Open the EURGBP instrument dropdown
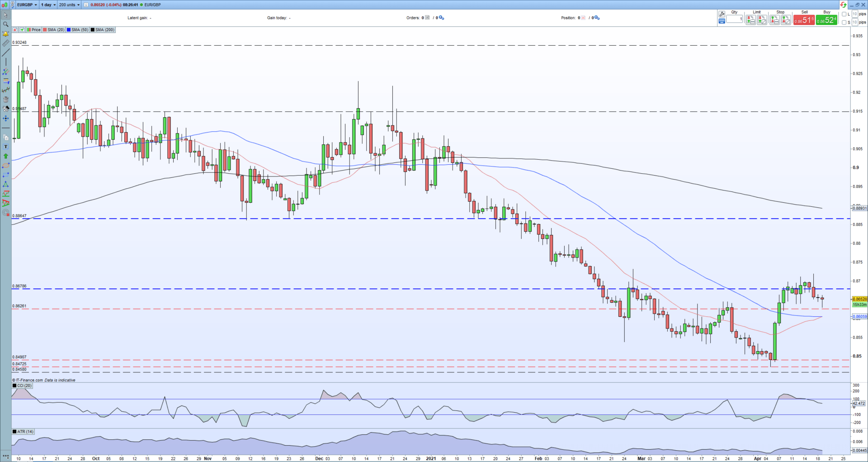Viewport: 868px width, 462px height. pos(27,5)
